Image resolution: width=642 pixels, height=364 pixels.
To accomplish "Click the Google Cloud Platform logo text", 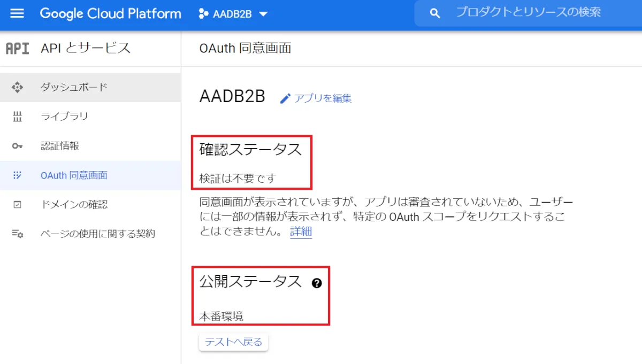I will tap(110, 14).
